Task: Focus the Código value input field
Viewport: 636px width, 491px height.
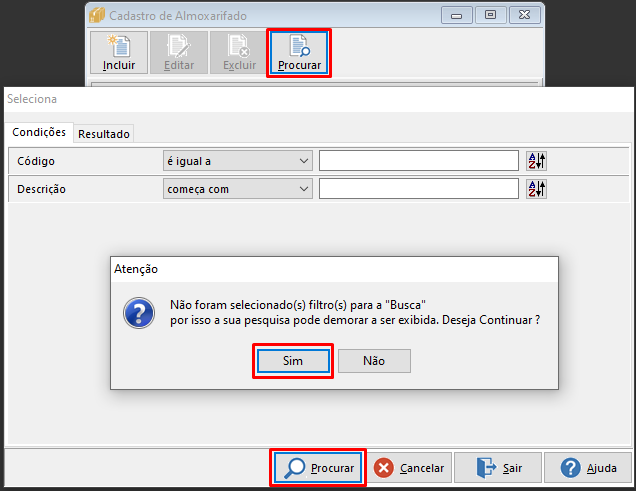Action: point(419,161)
